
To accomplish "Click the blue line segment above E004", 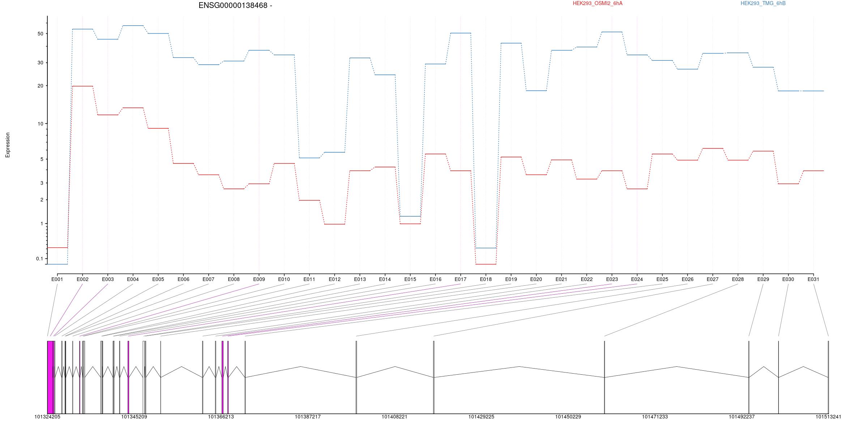I will 133,26.
